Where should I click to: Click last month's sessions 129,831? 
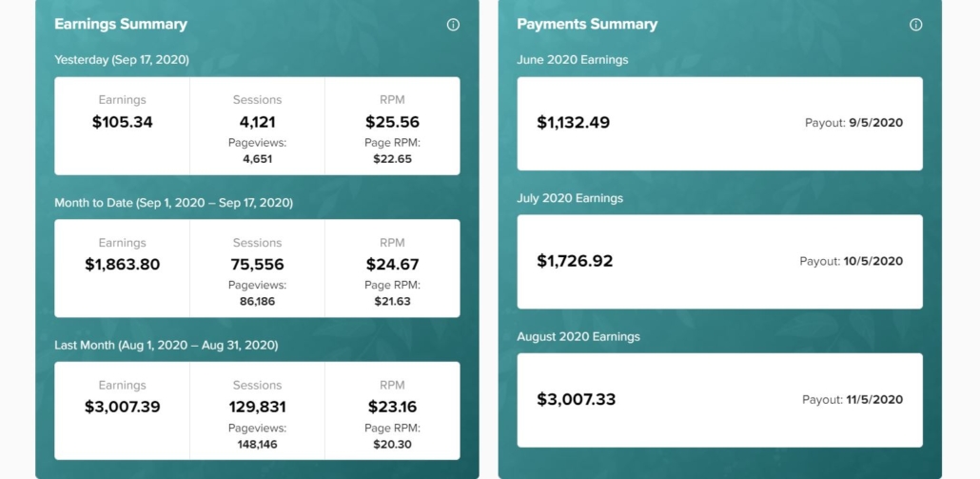click(258, 407)
